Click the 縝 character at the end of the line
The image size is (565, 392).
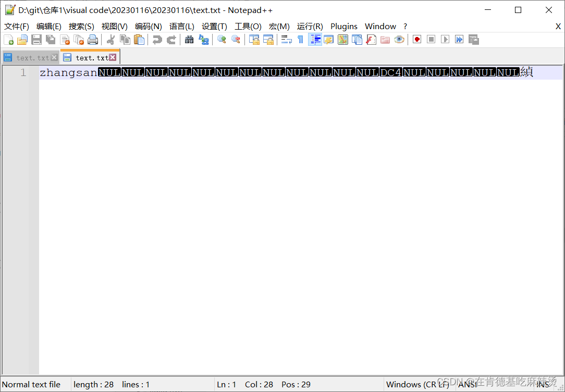coord(526,73)
